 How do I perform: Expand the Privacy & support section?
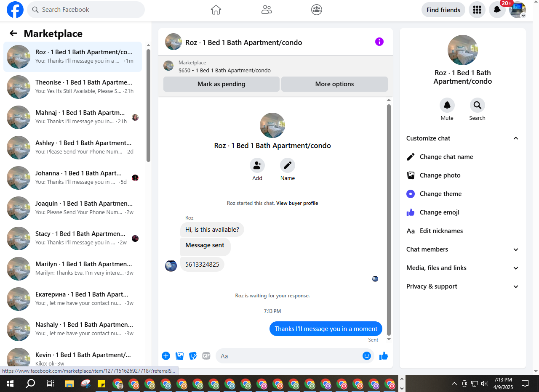463,286
